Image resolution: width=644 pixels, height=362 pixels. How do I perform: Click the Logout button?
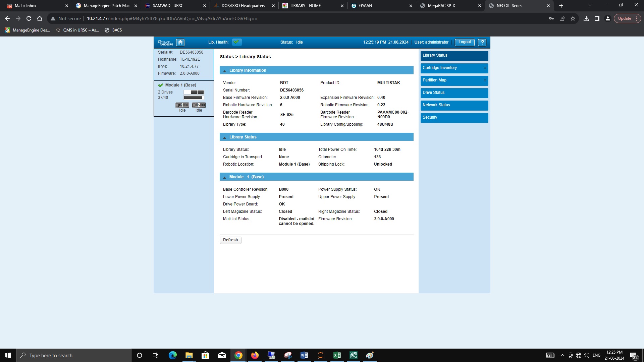point(465,42)
